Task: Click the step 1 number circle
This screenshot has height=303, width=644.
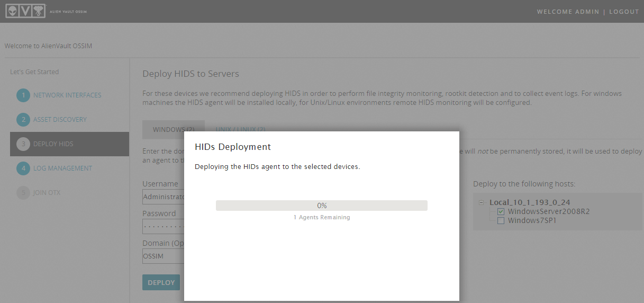Action: click(x=23, y=95)
